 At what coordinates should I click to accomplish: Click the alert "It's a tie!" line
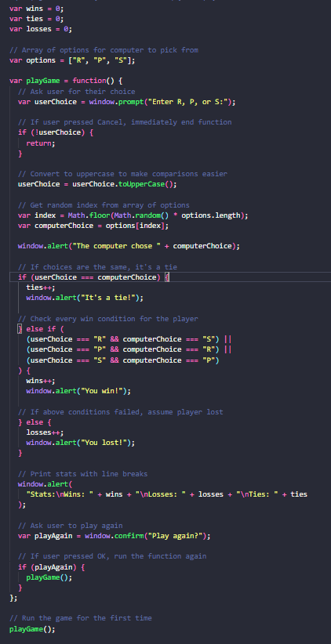[x=85, y=298]
